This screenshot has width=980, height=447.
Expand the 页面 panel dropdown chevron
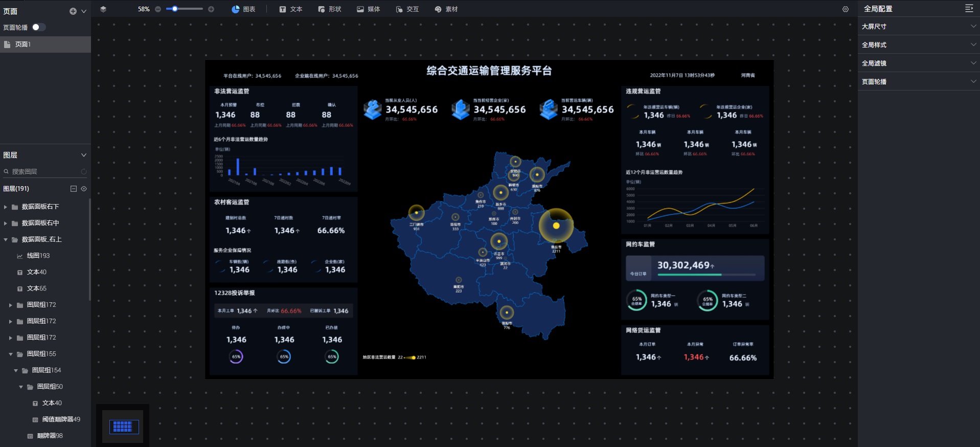click(84, 11)
